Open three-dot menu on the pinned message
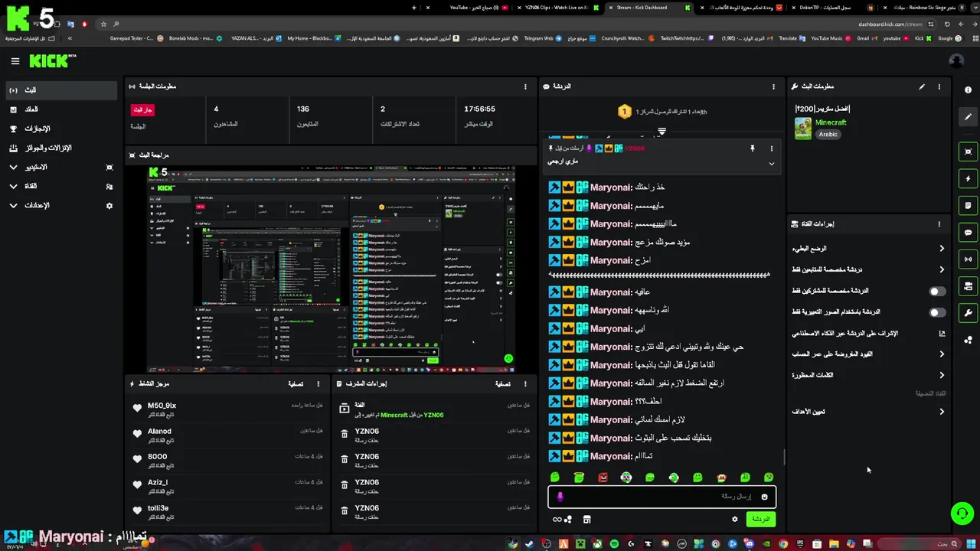This screenshot has width=980, height=551. coord(771,148)
